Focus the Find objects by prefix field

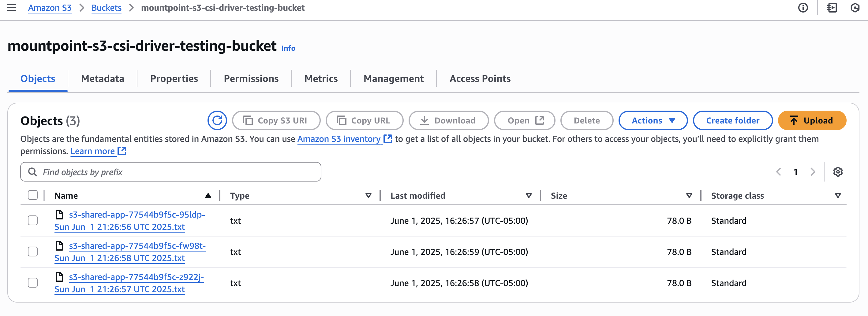(170, 172)
